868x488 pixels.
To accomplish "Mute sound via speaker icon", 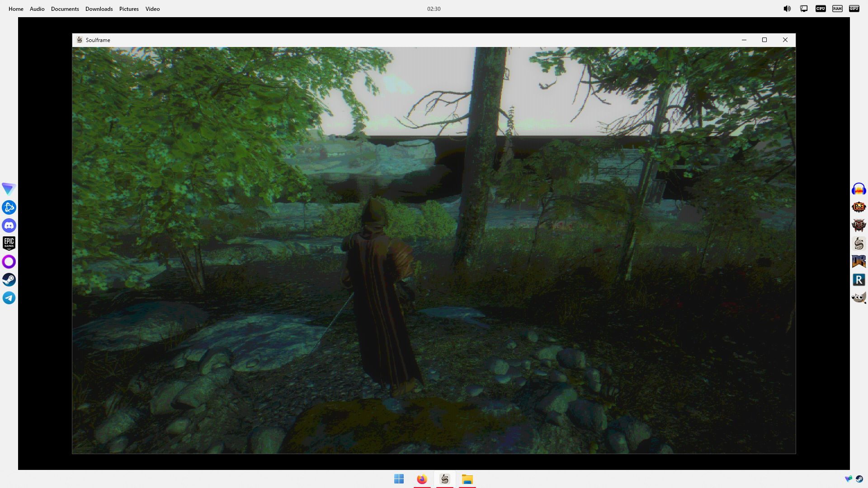I will [x=787, y=9].
